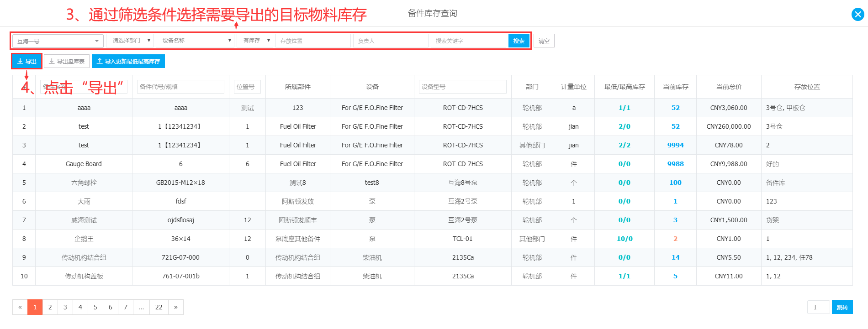
Task: Go to page 3
Action: click(65, 307)
